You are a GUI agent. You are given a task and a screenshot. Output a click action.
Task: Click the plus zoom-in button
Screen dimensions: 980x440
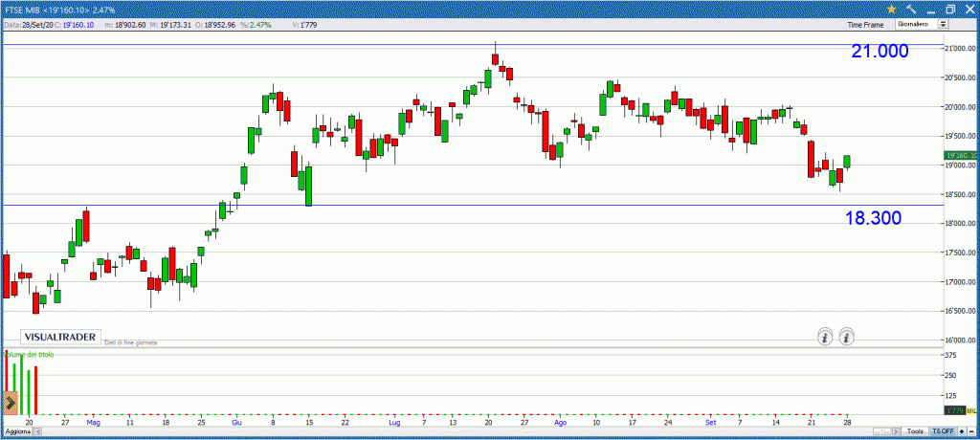[x=962, y=431]
